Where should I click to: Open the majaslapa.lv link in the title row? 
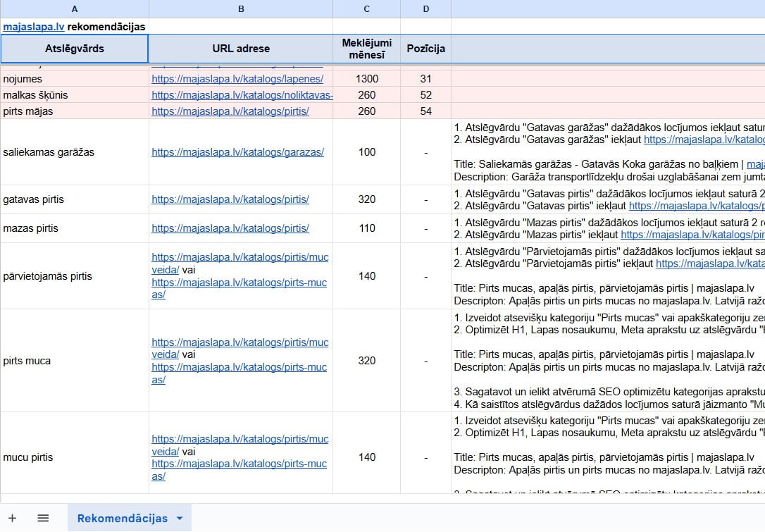33,27
